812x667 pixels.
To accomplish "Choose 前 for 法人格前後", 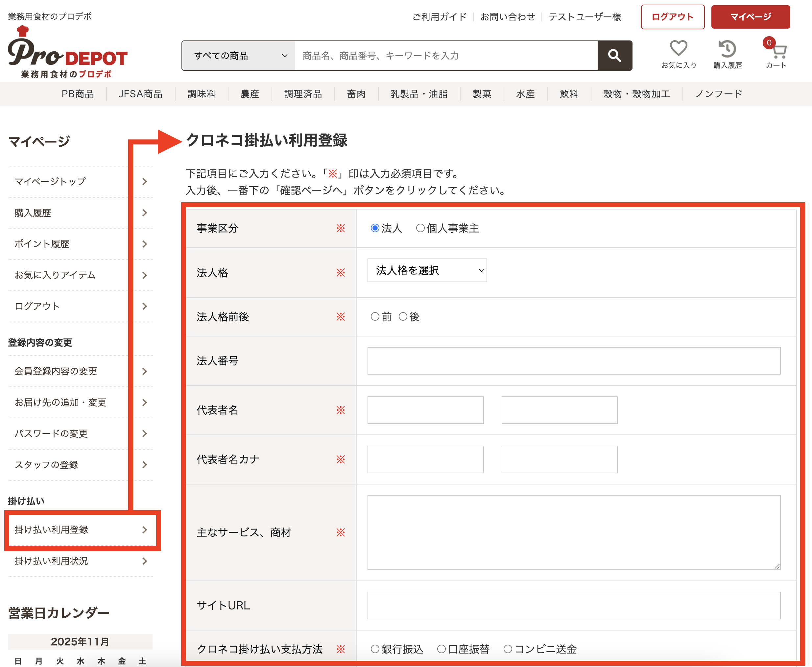I will click(374, 317).
